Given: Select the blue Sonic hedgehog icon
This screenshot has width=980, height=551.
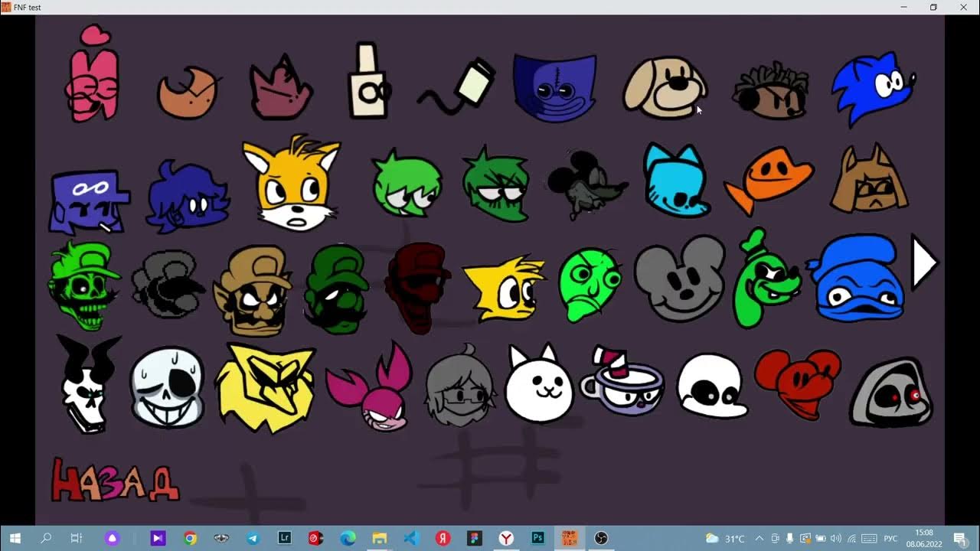Looking at the screenshot, I should [x=873, y=89].
